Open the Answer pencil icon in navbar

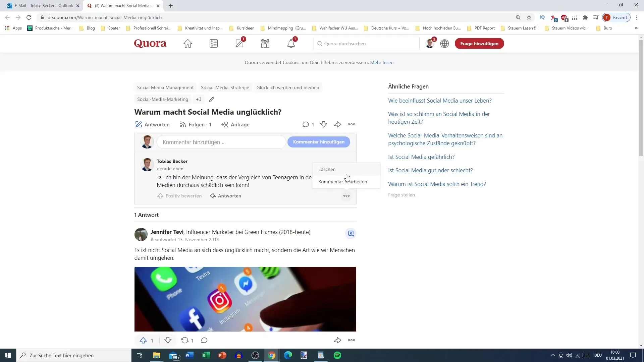point(239,44)
